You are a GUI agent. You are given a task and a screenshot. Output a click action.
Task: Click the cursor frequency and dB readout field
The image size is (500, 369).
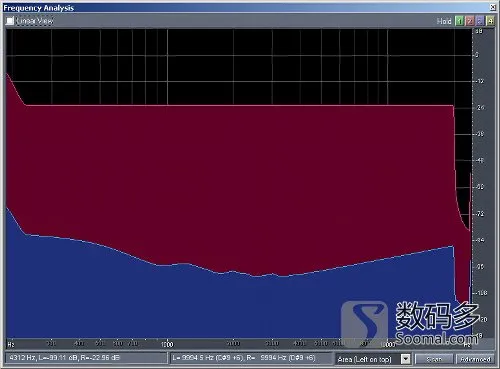86,358
